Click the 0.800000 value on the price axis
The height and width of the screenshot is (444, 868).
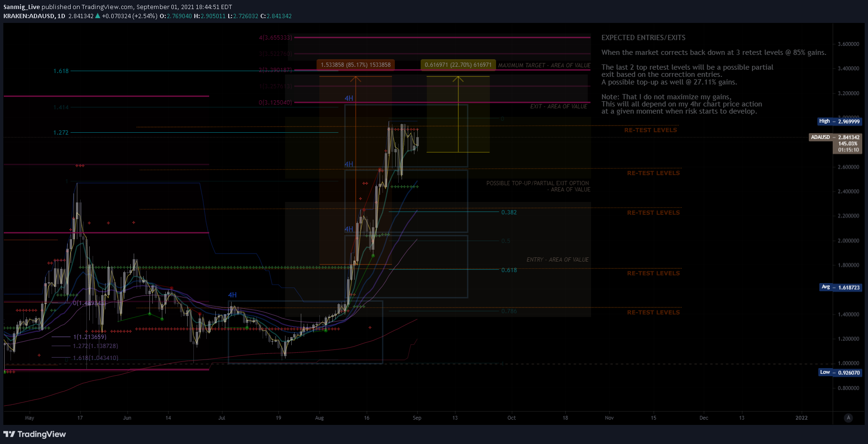(x=848, y=388)
